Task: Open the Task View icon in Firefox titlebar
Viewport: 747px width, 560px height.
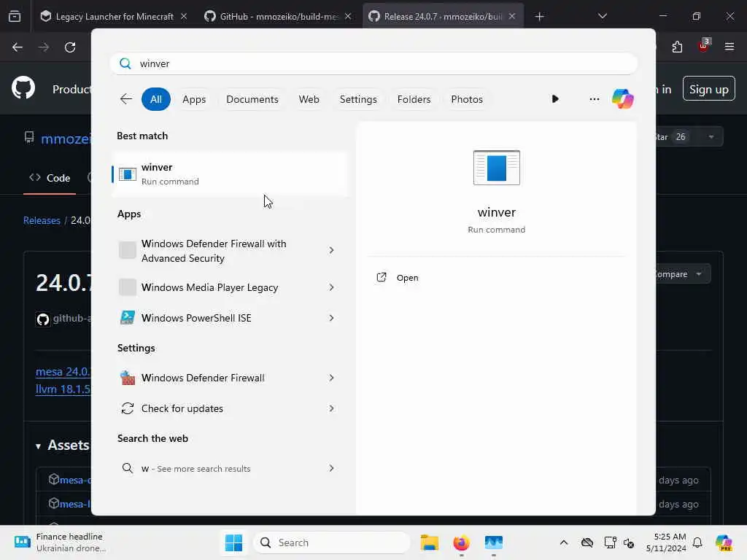Action: (15, 17)
